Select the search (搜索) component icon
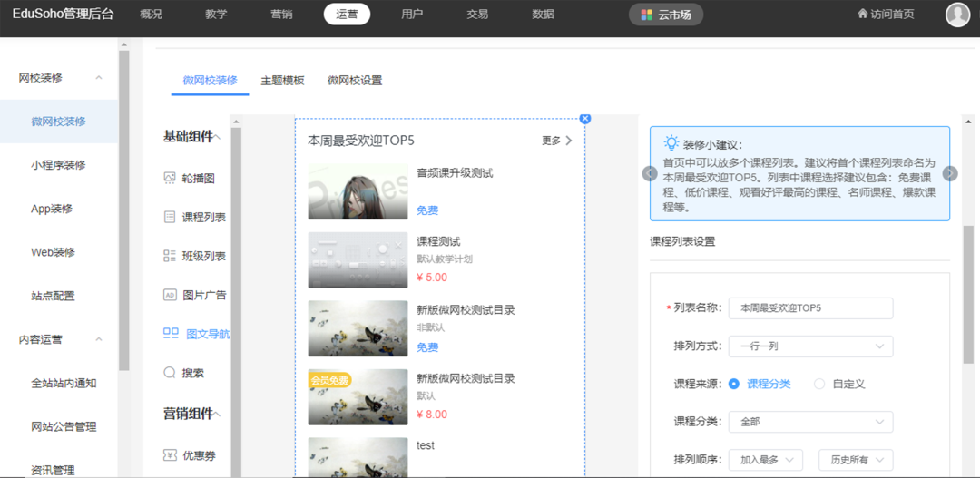This screenshot has width=980, height=478. pyautogui.click(x=170, y=373)
